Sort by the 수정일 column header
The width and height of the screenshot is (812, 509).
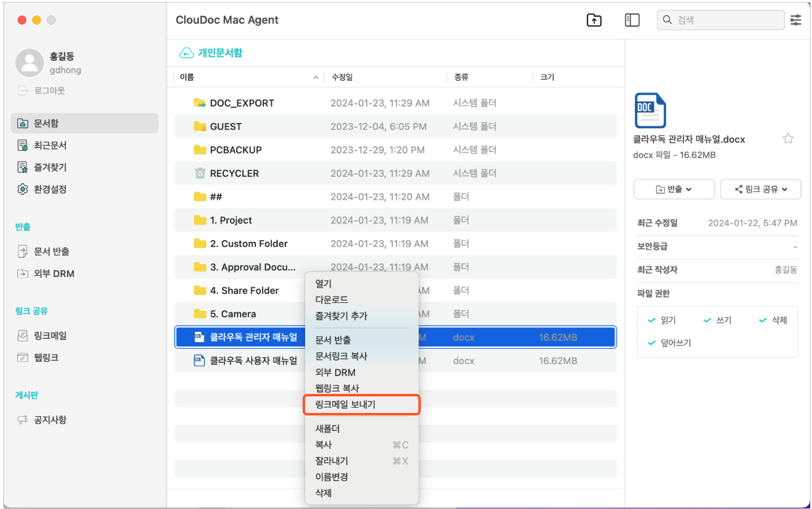point(342,77)
